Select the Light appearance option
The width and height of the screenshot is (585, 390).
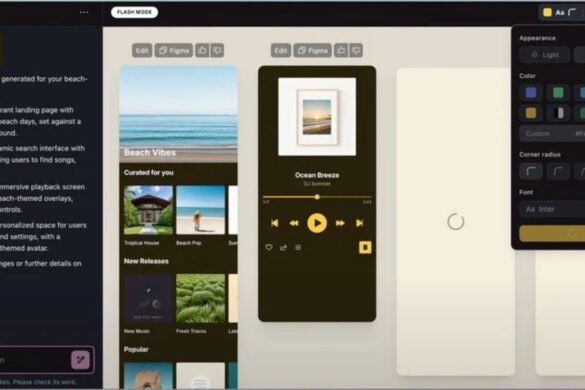545,55
